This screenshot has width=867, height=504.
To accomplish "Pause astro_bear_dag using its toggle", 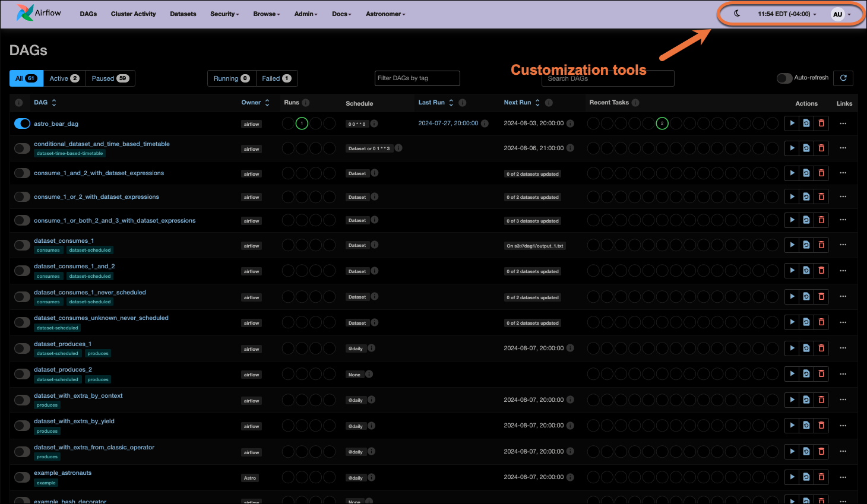I will pos(22,123).
